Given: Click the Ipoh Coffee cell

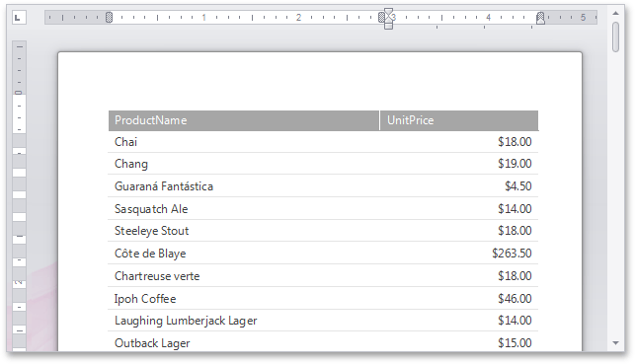Looking at the screenshot, I should 244,299.
